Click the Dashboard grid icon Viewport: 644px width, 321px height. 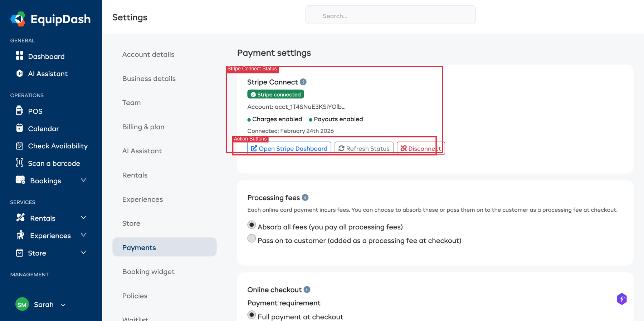(x=20, y=56)
